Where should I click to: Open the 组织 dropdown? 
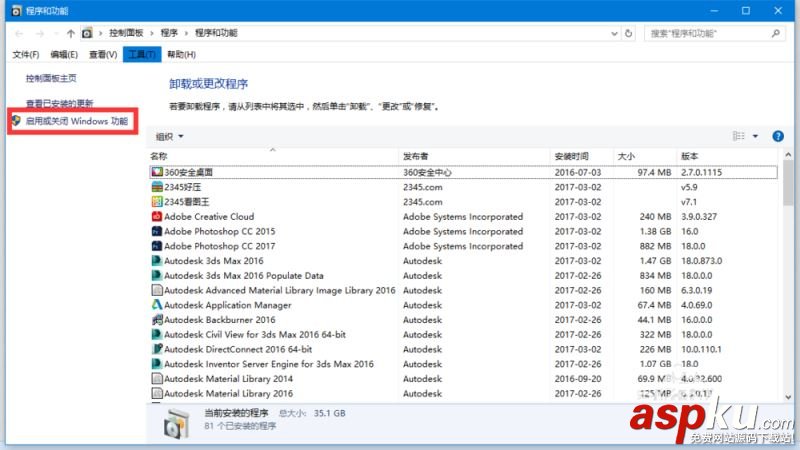(169, 137)
